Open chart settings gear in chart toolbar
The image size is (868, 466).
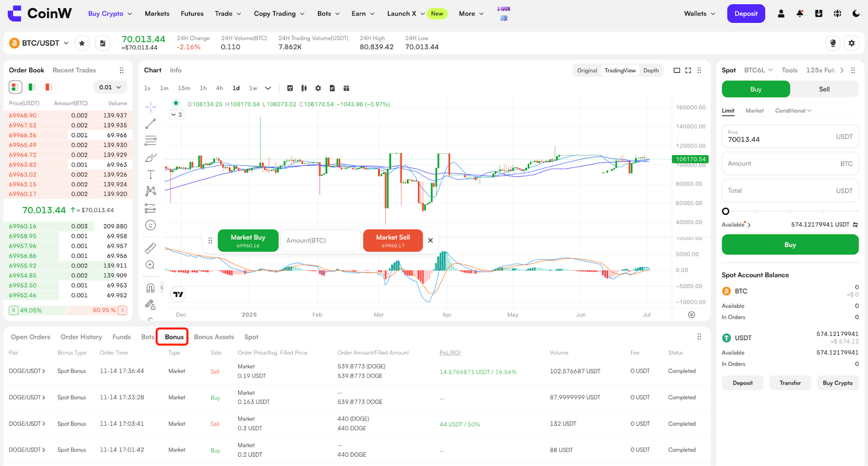coord(318,88)
